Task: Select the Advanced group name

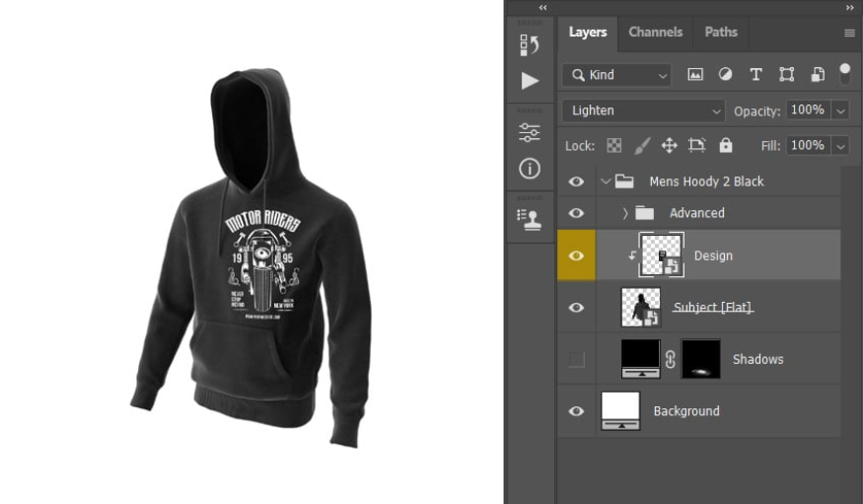Action: [x=696, y=213]
